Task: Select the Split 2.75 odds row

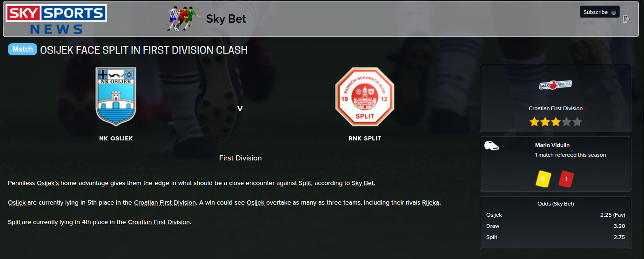Action: click(x=555, y=237)
